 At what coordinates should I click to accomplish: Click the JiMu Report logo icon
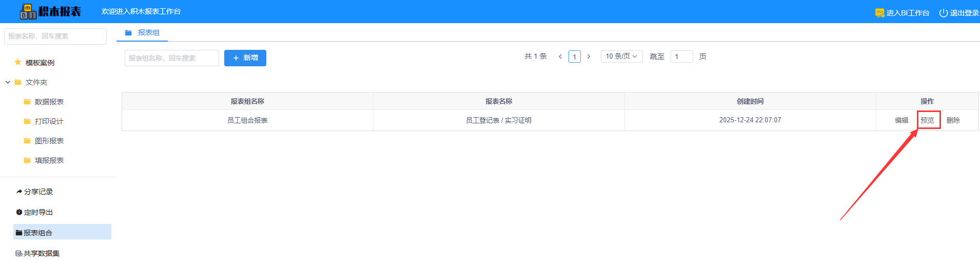pyautogui.click(x=28, y=11)
